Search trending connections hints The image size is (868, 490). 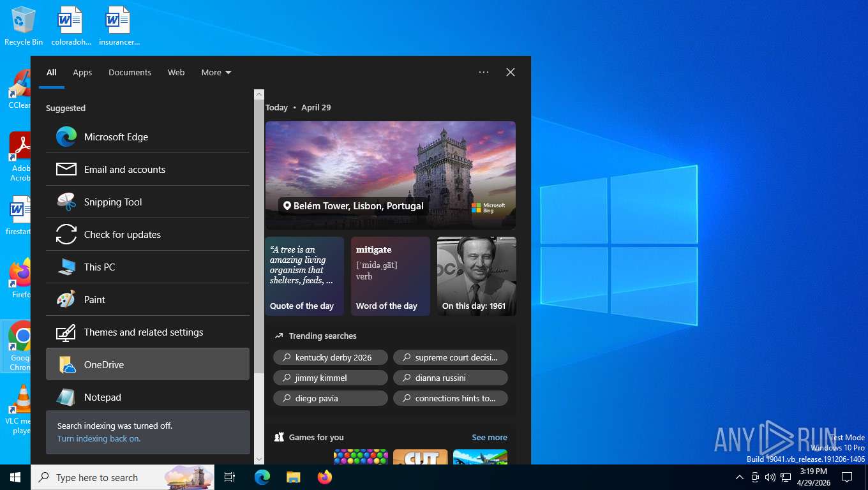click(x=451, y=398)
